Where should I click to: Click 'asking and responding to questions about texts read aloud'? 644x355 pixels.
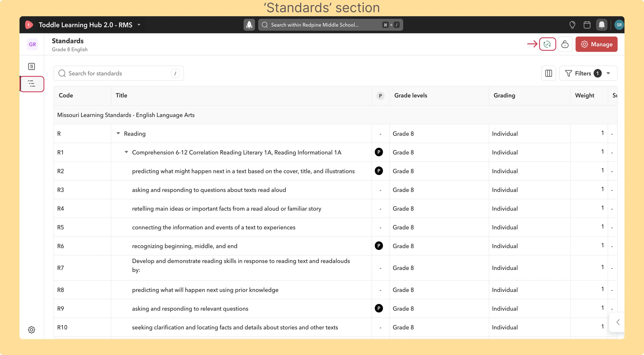click(x=209, y=190)
